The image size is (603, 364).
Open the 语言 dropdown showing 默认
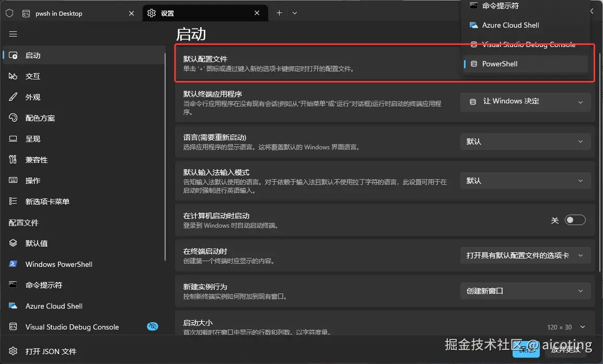[525, 142]
